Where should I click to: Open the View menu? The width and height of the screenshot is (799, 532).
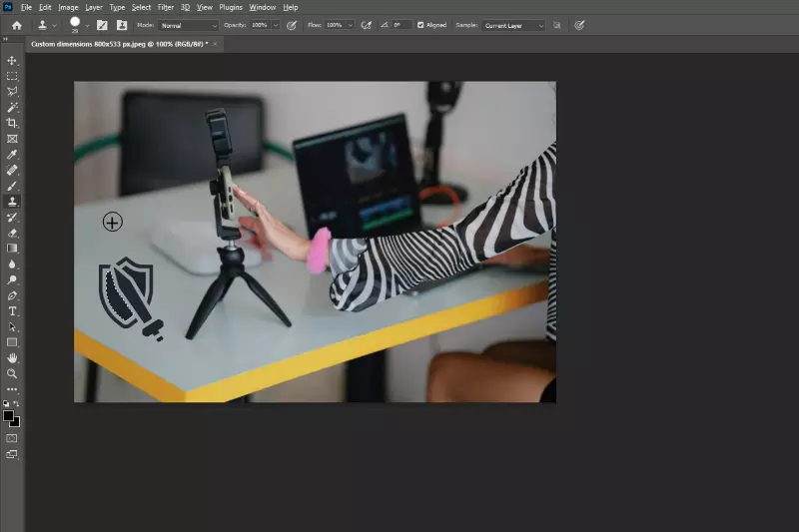coord(205,8)
